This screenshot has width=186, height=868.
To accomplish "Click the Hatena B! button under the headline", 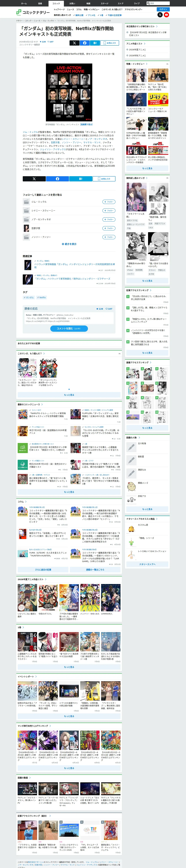I will pyautogui.click(x=95, y=43).
